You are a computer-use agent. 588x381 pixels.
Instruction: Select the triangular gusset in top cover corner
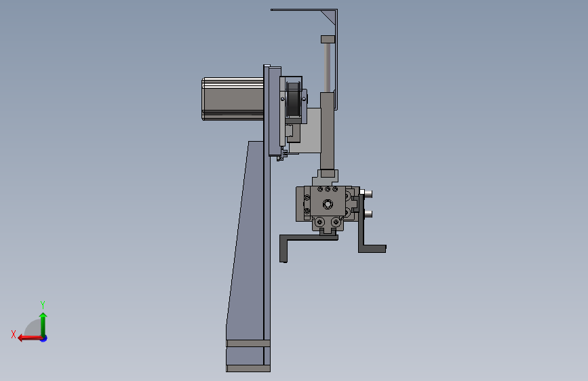pos(329,17)
